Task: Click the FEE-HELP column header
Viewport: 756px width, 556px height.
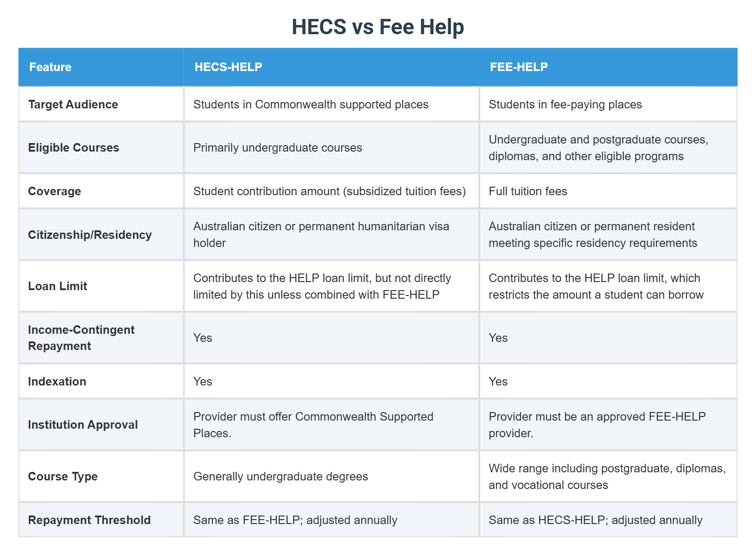Action: pyautogui.click(x=518, y=67)
